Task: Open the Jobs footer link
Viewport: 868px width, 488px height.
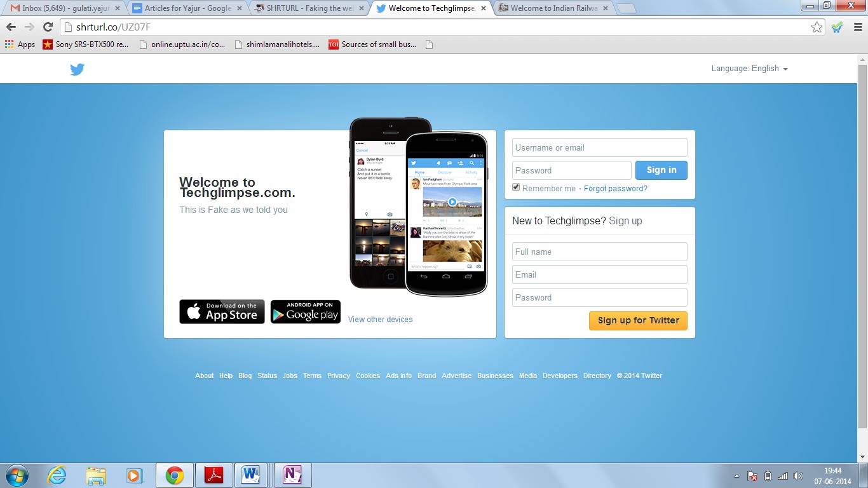Action: (290, 376)
